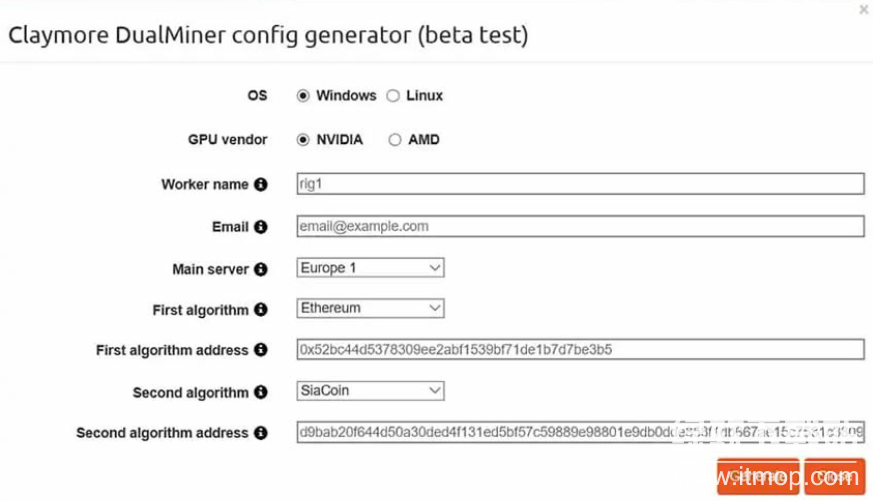Switch GPU vendor to AMD
Image resolution: width=873 pixels, height=501 pixels.
pyautogui.click(x=395, y=140)
